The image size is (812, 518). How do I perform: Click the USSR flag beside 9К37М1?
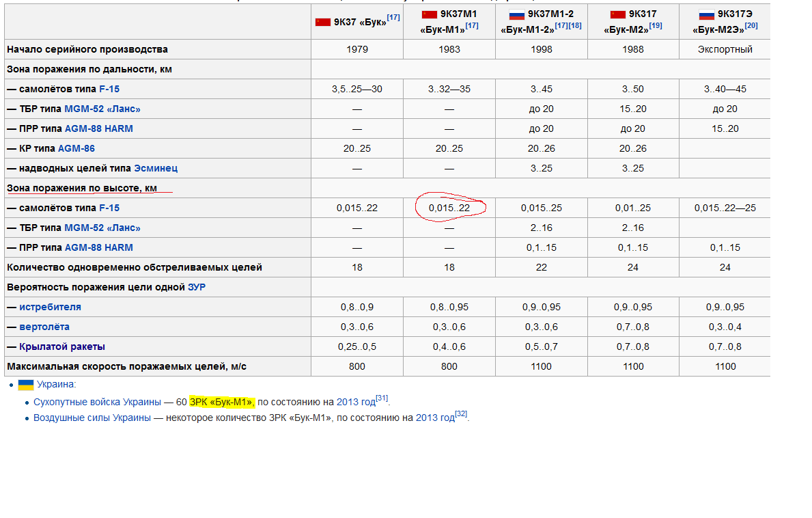pos(430,14)
